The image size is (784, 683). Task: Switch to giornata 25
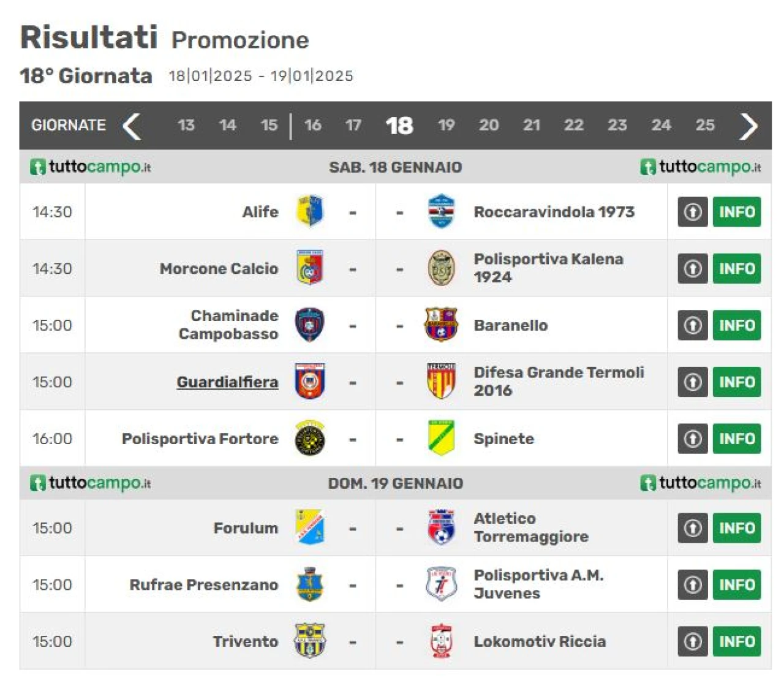coord(705,125)
